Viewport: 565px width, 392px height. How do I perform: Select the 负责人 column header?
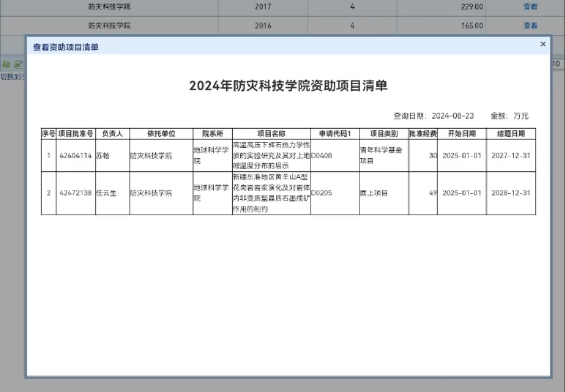112,134
